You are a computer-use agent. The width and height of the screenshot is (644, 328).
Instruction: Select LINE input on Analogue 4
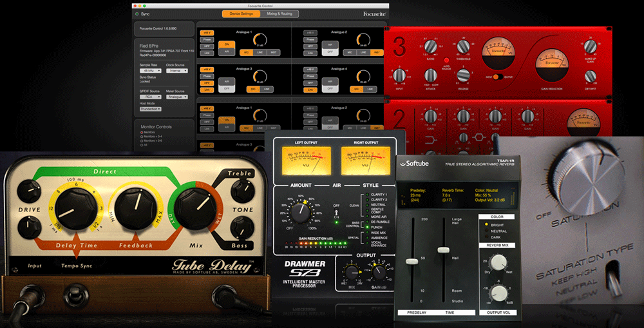(x=370, y=89)
